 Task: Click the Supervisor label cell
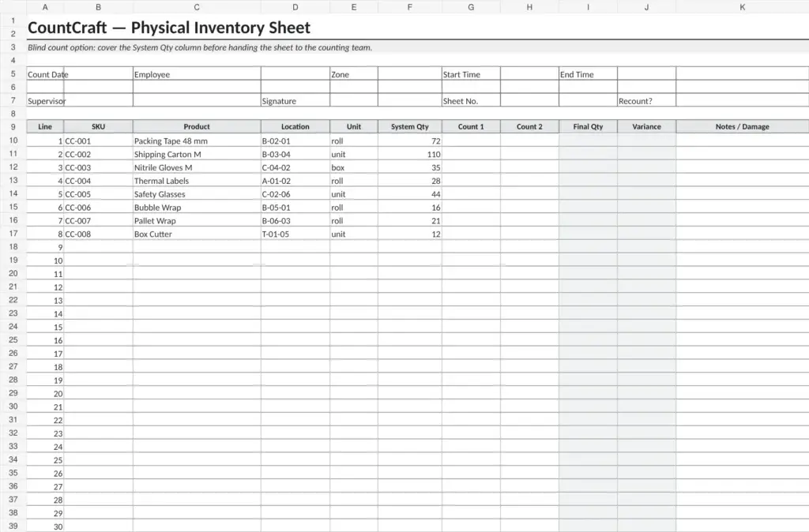[x=45, y=100]
